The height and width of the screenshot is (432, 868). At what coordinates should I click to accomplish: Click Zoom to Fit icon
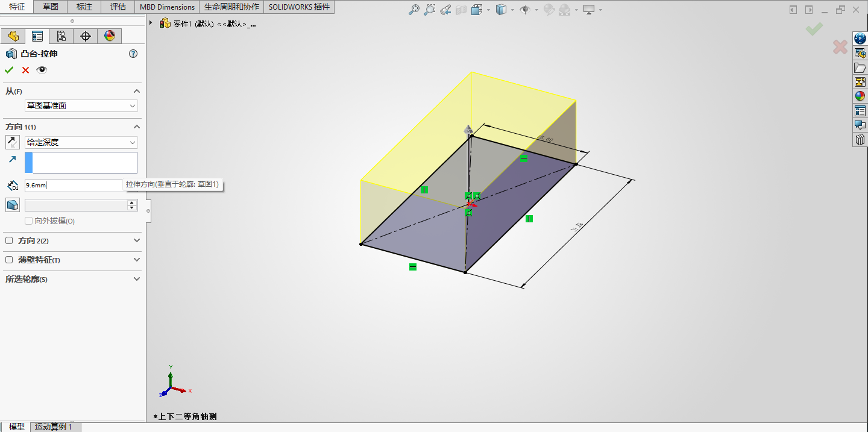coord(414,10)
